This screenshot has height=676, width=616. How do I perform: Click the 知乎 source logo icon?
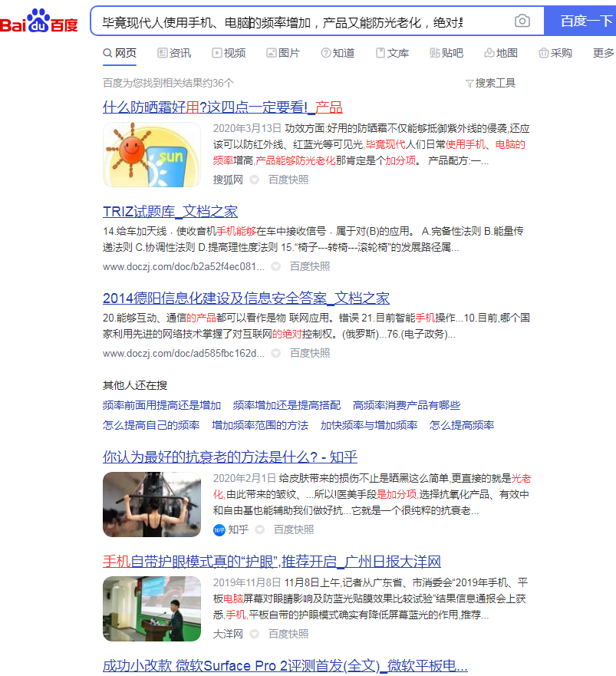tap(219, 530)
